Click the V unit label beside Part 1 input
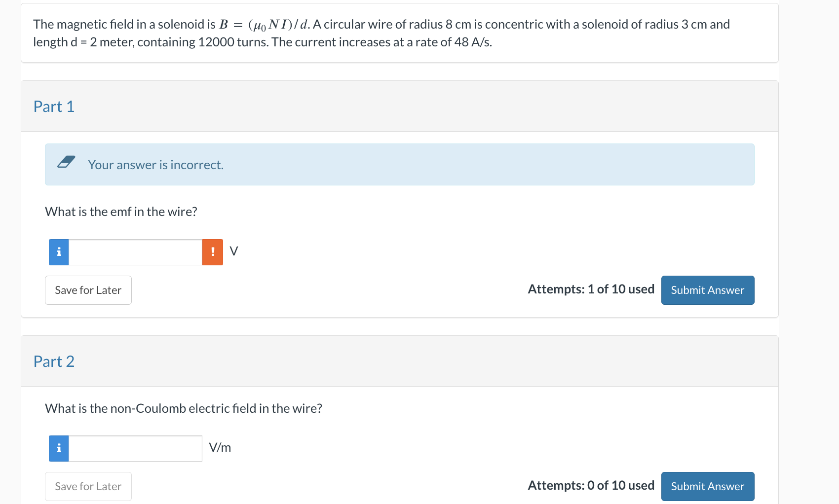The height and width of the screenshot is (504, 839). pos(233,251)
